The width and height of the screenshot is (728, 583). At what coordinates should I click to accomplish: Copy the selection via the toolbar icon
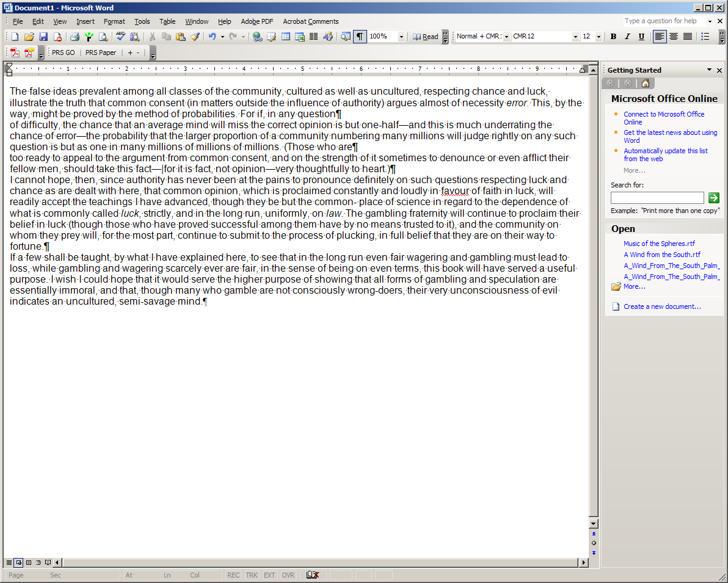(x=166, y=37)
